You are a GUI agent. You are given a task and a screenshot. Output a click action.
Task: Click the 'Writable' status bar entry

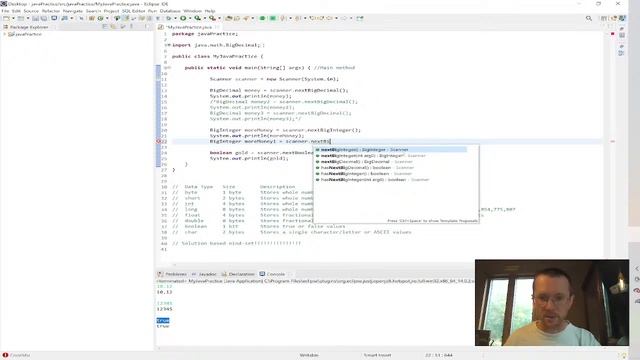pos(309,355)
